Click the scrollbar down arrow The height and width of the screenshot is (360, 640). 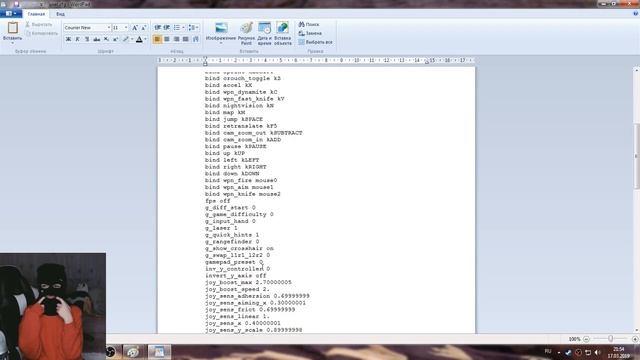pos(636,330)
